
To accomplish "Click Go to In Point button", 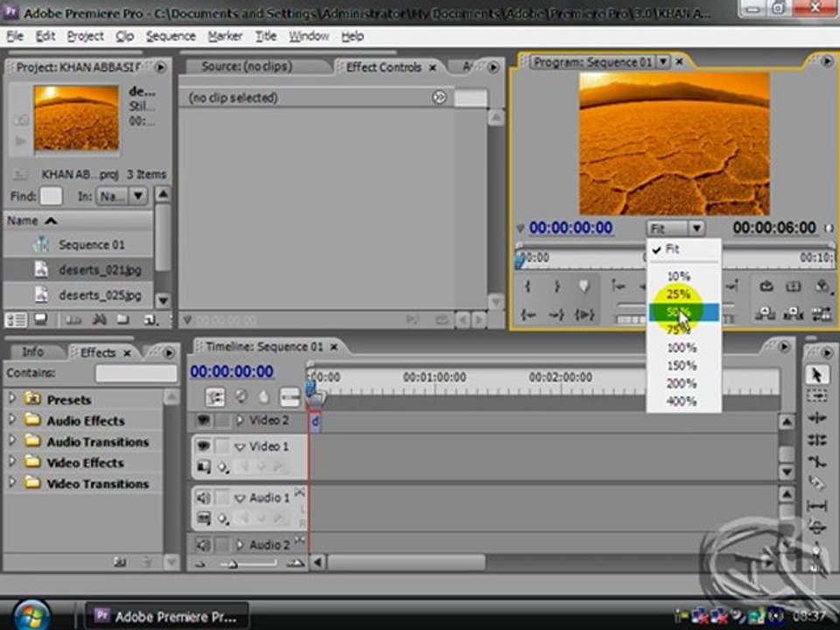I will point(528,315).
